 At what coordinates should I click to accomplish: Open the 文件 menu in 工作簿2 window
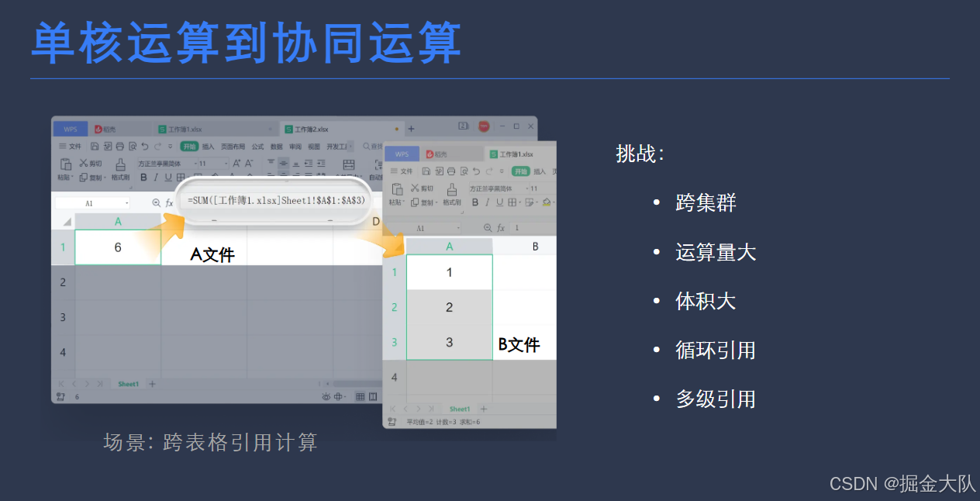click(x=71, y=146)
